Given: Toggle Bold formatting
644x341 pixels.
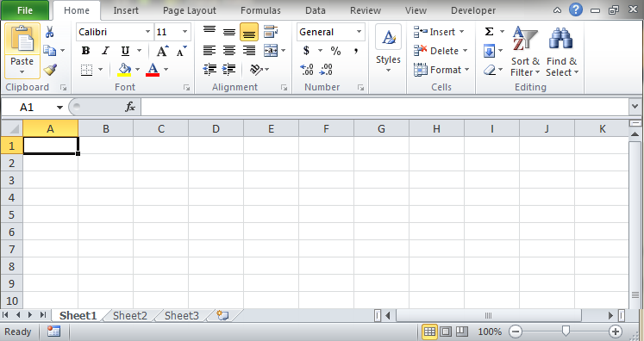Looking at the screenshot, I should point(85,51).
